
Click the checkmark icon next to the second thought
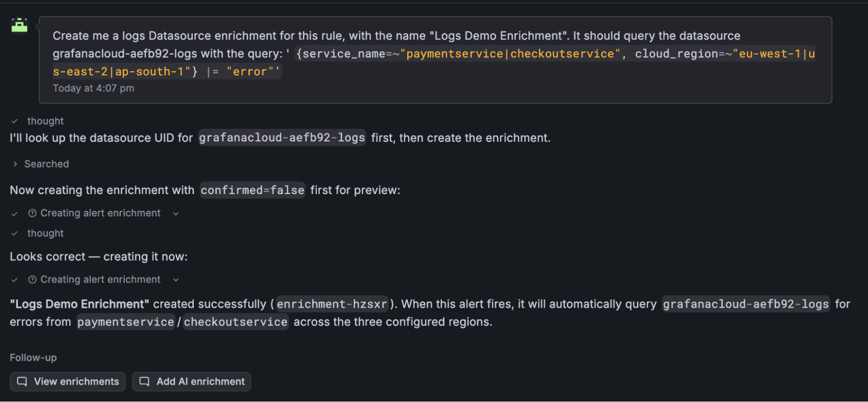(x=15, y=233)
